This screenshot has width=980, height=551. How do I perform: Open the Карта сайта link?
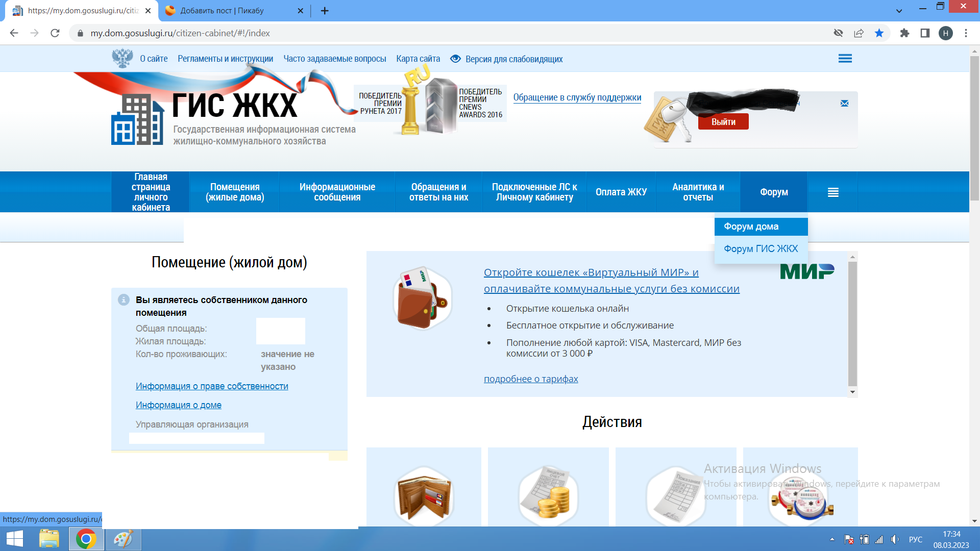coord(418,59)
